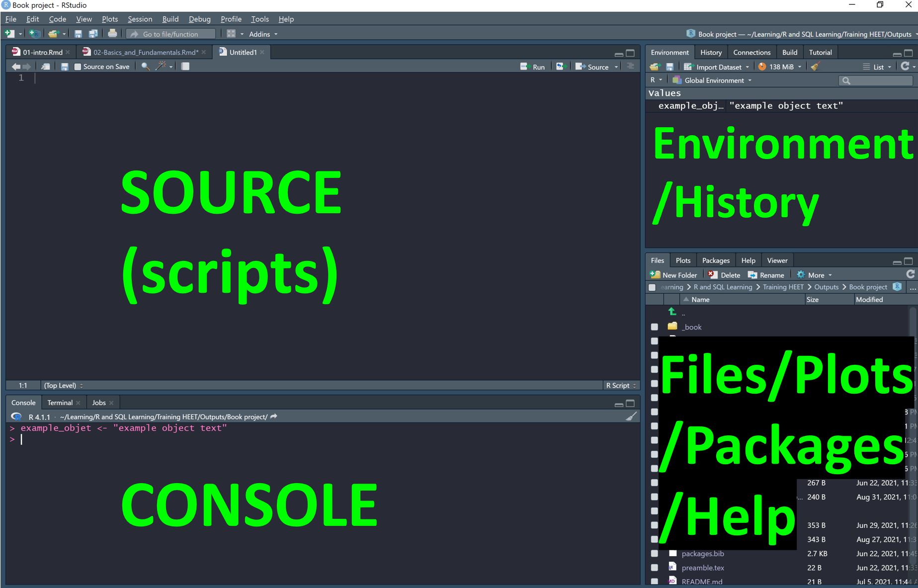The width and height of the screenshot is (918, 588).
Task: Click the Source button
Action: (x=592, y=67)
